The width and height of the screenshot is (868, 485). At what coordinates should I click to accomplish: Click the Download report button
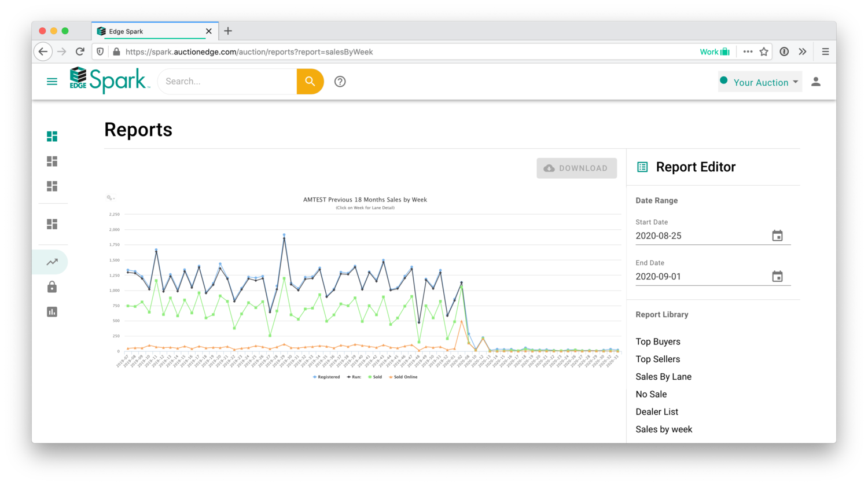point(576,168)
